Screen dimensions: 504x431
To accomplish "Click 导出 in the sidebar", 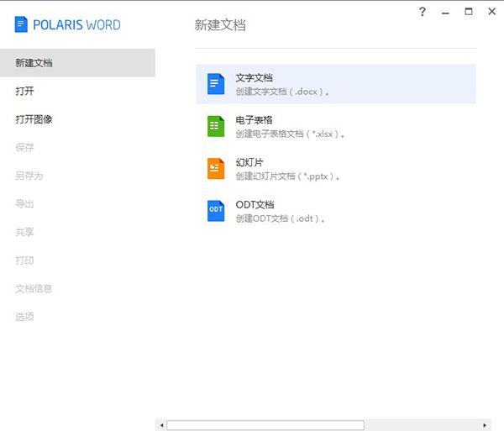I will pos(24,204).
